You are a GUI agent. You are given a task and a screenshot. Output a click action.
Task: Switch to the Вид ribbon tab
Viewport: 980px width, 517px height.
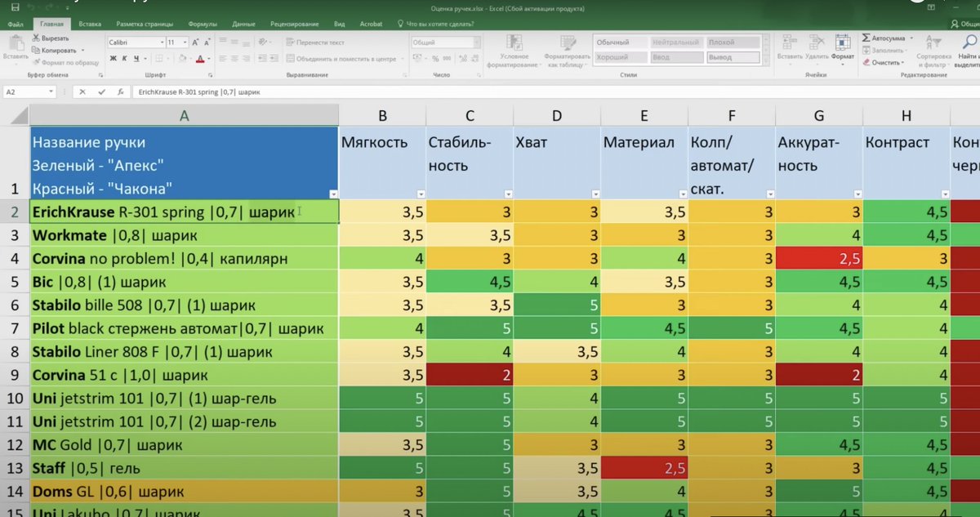tap(340, 25)
